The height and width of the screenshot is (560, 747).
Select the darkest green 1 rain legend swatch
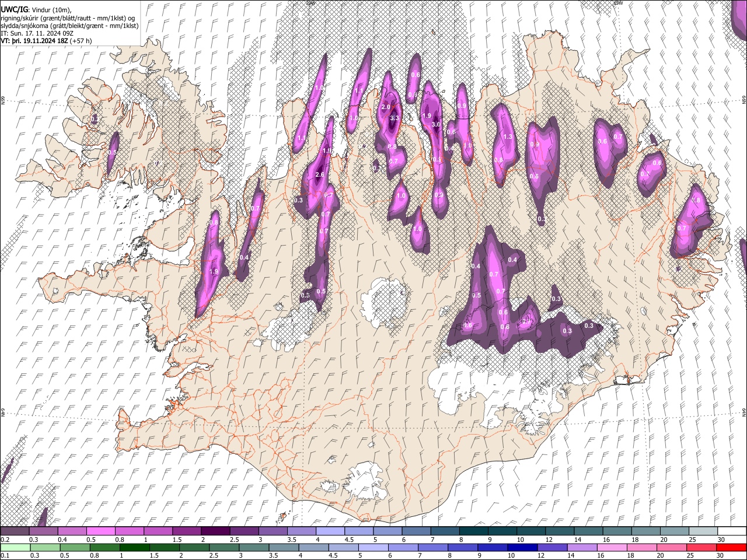pos(135,547)
